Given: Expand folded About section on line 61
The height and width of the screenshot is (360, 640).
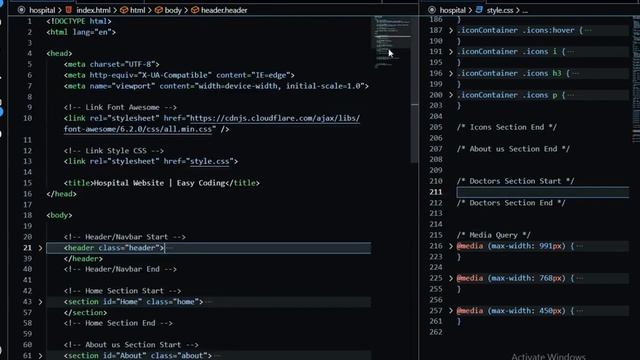Looking at the screenshot, I should pyautogui.click(x=40, y=356).
